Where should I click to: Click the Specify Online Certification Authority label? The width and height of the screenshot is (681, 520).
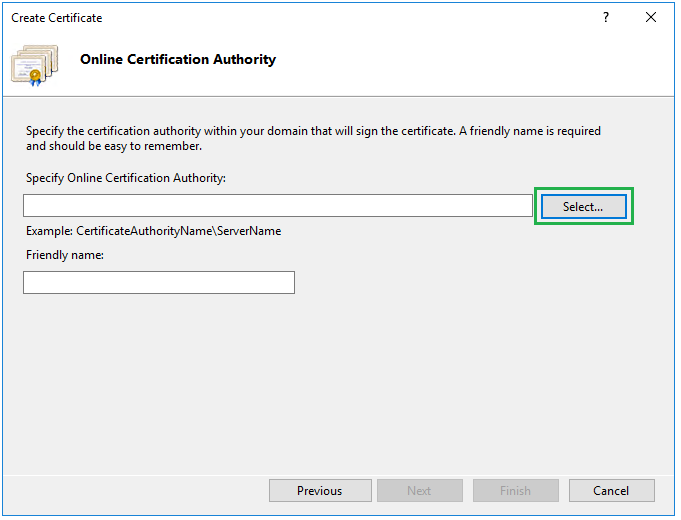[x=126, y=178]
